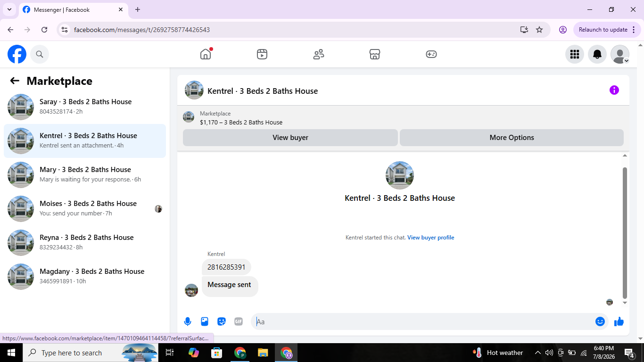Click the Kentrel sender avatar beside message
This screenshot has height=362, width=644.
pyautogui.click(x=191, y=290)
